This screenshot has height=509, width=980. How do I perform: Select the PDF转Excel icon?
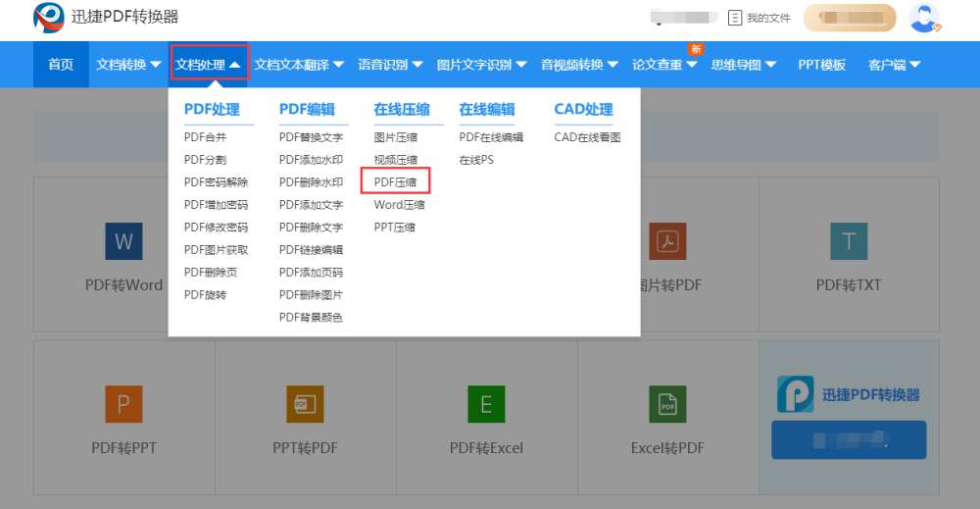click(x=486, y=404)
